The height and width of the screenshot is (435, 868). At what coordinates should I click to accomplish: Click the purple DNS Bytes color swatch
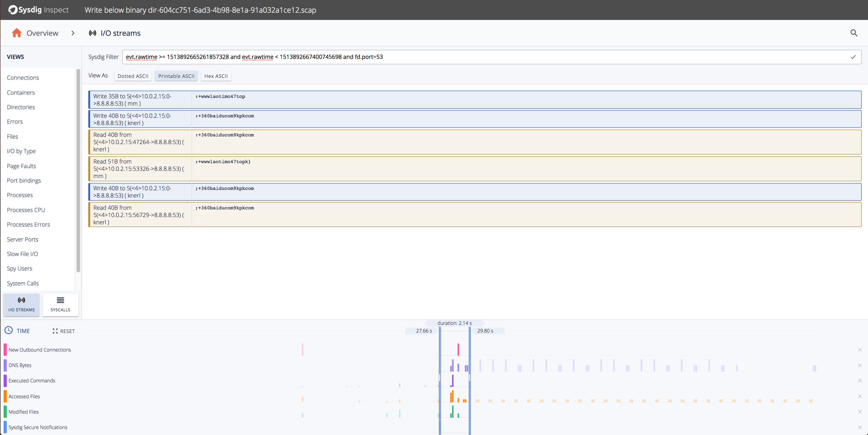click(5, 365)
